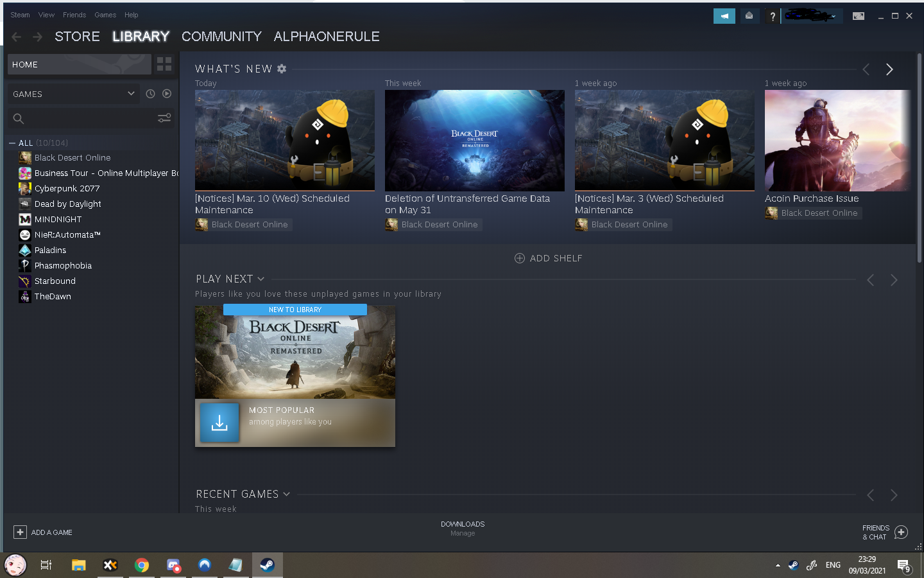Open the View menu
The height and width of the screenshot is (578, 924).
point(46,15)
